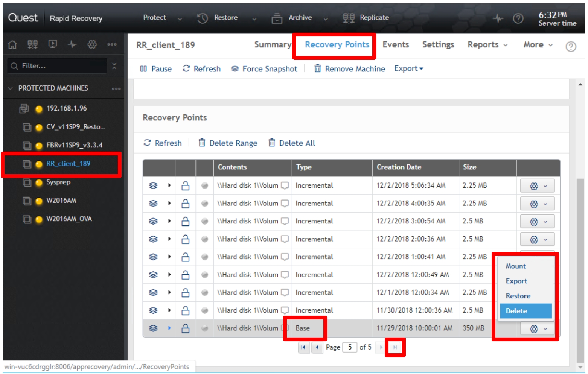Click the lock icon on 12/1/2018 row

pos(186,293)
